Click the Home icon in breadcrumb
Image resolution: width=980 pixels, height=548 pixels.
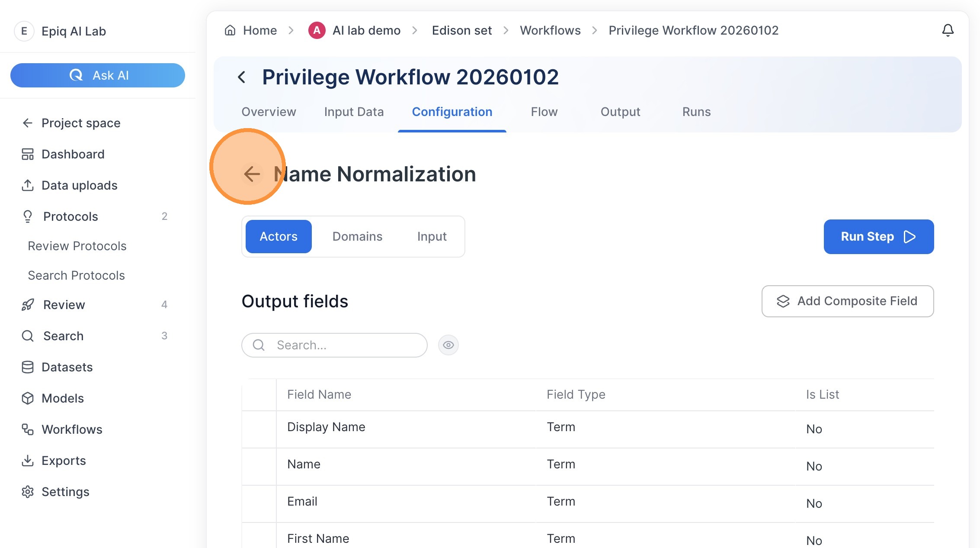pos(230,30)
